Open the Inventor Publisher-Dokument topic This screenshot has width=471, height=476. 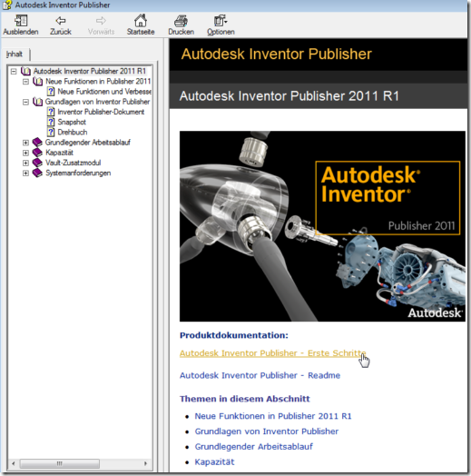coord(101,112)
